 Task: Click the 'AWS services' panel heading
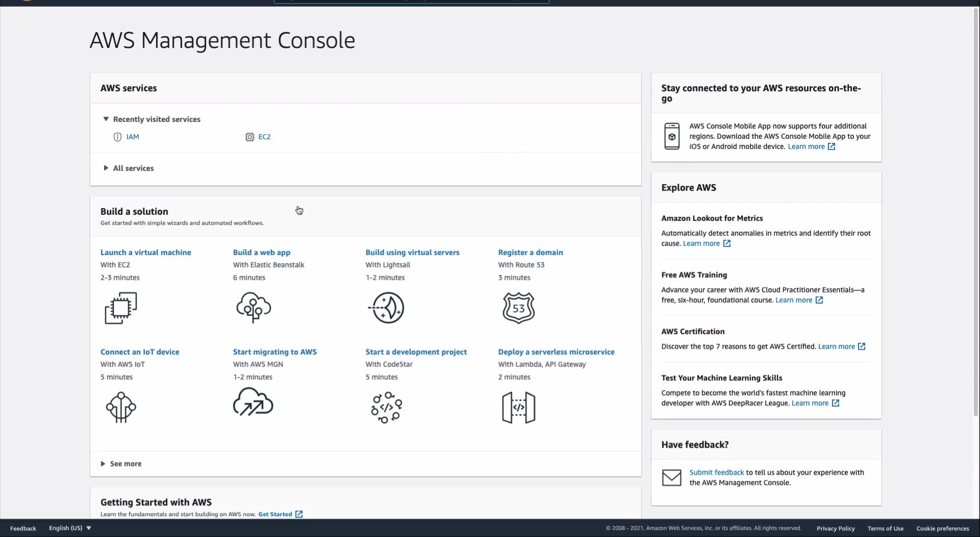click(129, 88)
